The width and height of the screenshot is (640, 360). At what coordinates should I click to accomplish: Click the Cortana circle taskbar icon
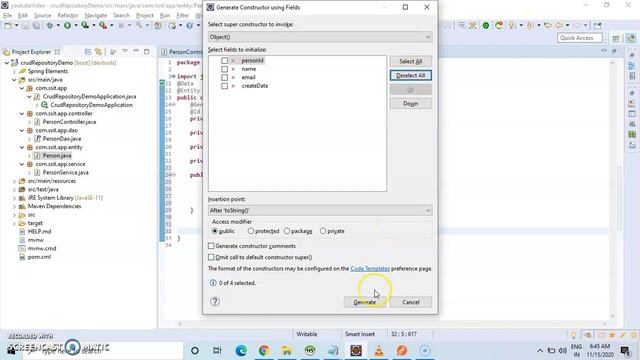(195, 351)
